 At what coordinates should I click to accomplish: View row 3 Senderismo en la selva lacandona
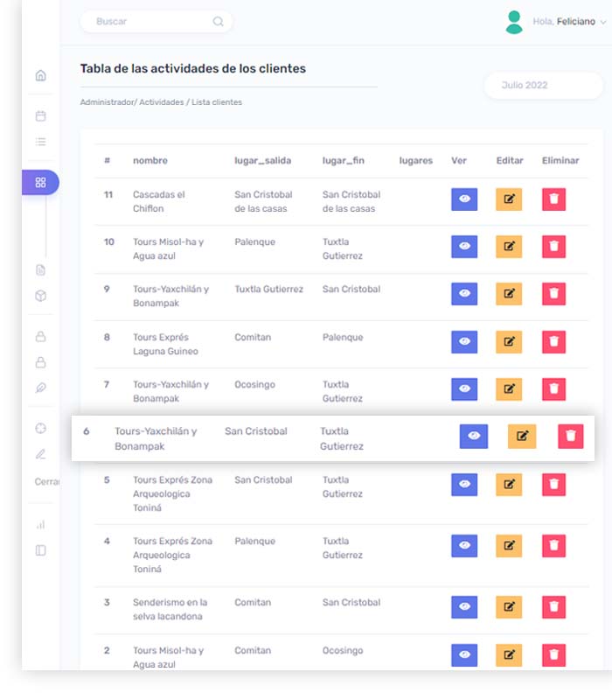pos(464,607)
